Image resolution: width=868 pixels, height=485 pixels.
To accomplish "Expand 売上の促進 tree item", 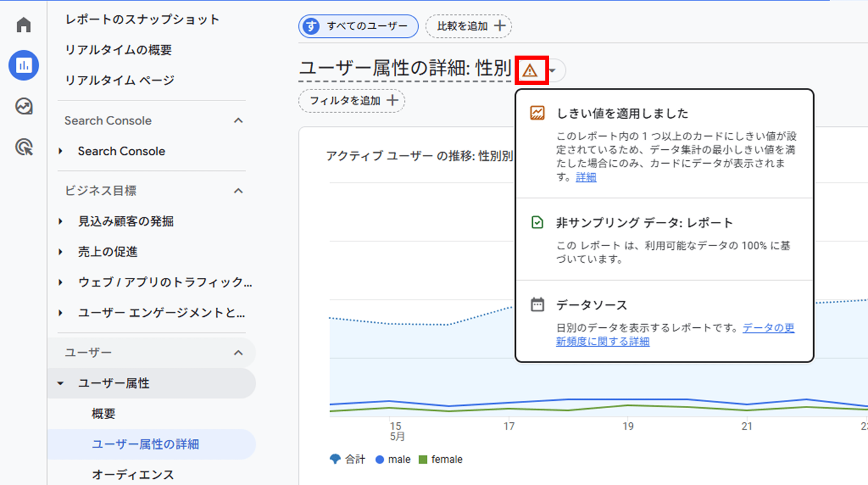I will [61, 252].
